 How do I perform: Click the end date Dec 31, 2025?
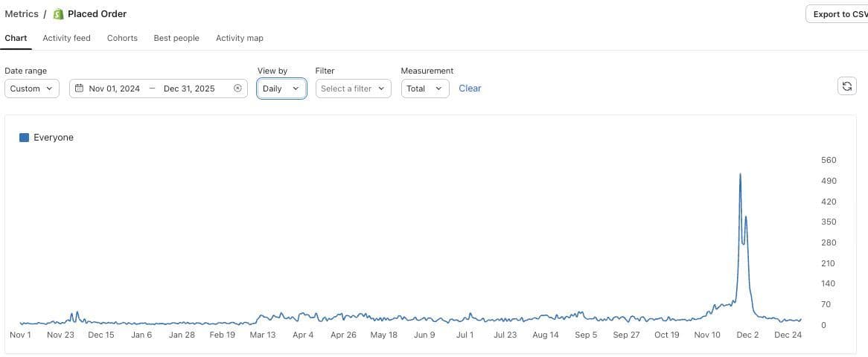189,89
